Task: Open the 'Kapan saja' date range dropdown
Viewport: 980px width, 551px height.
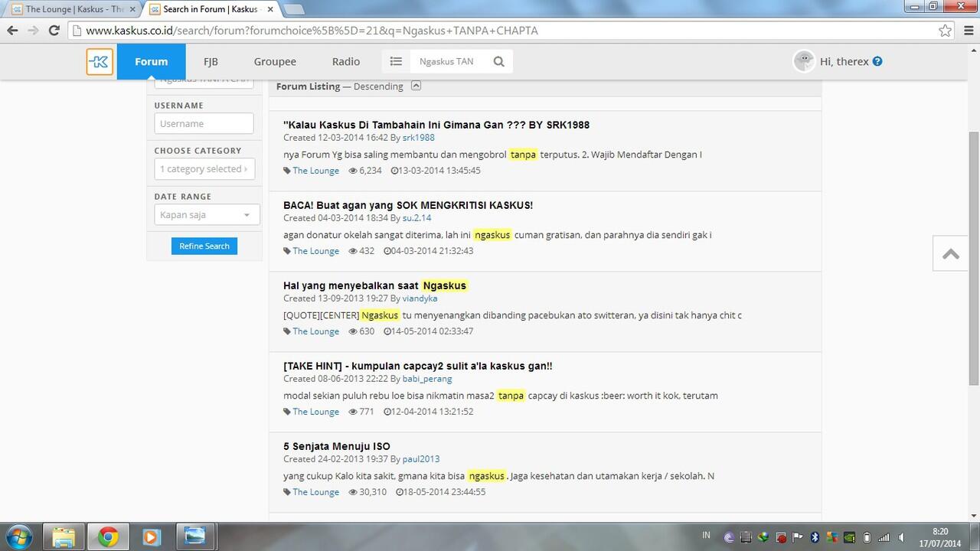Action: 207,215
